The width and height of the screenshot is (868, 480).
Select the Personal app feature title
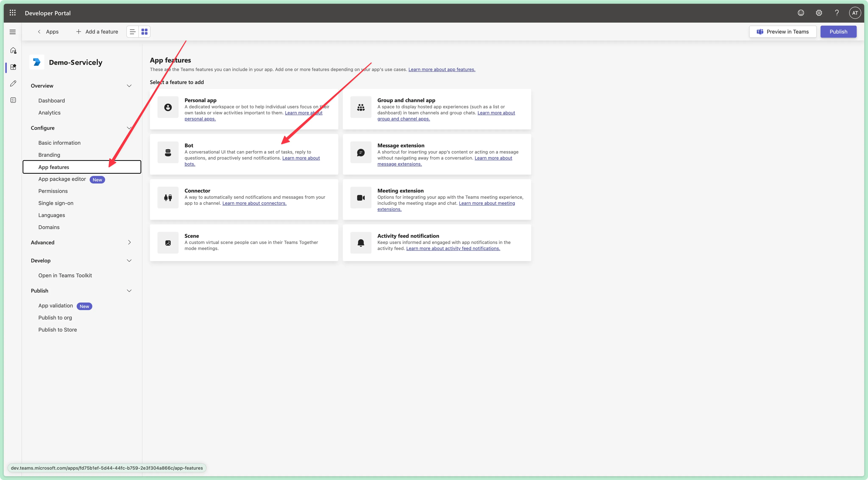[200, 100]
